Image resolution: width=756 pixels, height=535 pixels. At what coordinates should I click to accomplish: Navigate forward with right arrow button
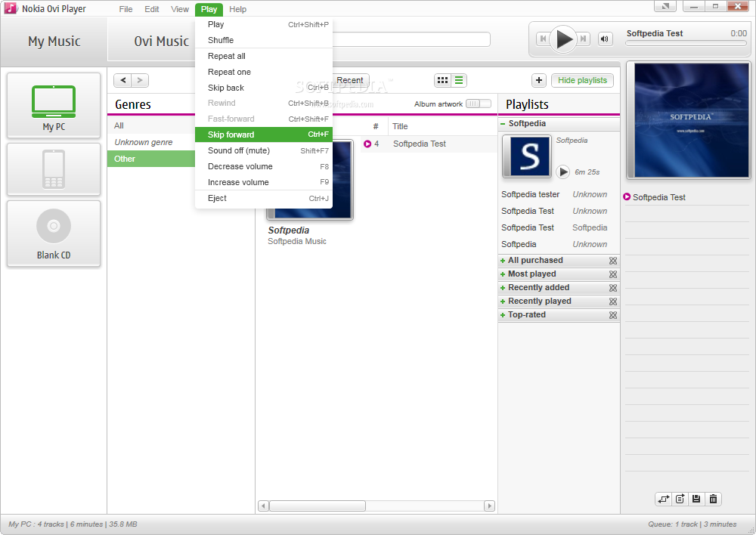140,81
